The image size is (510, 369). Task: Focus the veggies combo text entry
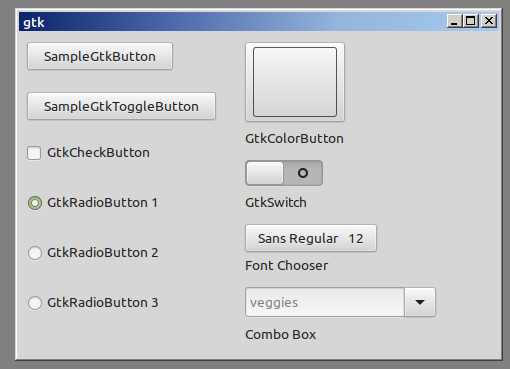pos(325,302)
